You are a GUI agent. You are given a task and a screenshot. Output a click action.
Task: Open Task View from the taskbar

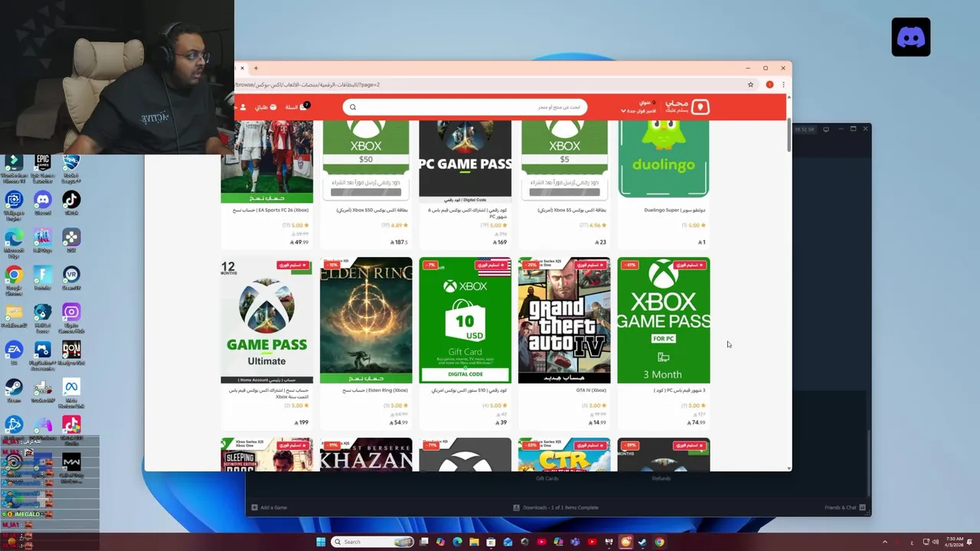point(424,542)
